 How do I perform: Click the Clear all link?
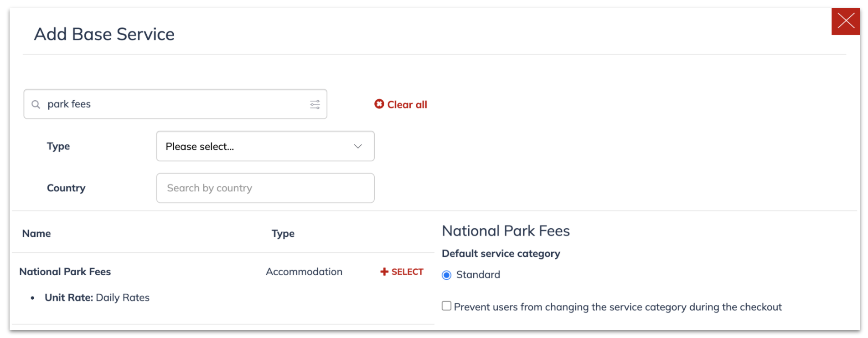[401, 104]
